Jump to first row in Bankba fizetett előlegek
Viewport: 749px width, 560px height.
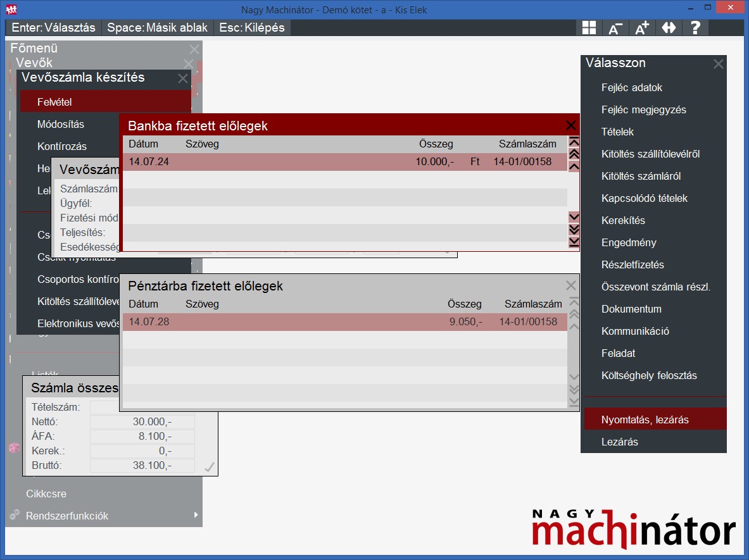(574, 142)
